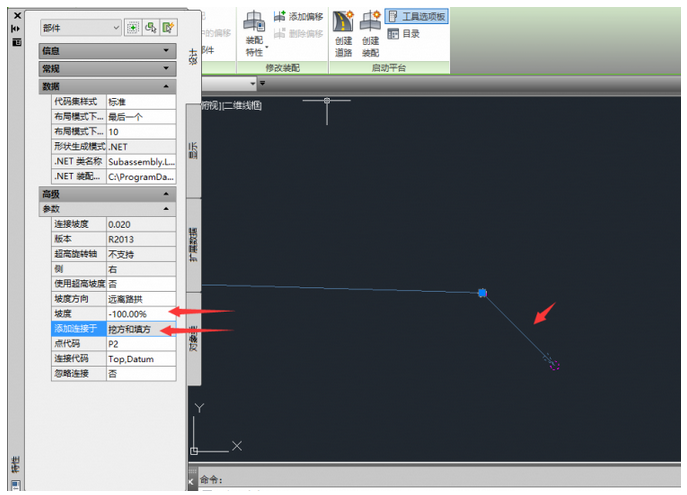Change the 忽略连接 value 否

[141, 374]
